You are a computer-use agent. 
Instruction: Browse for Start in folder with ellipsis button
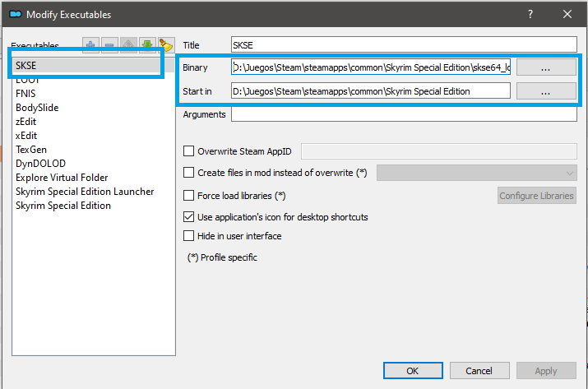(546, 91)
